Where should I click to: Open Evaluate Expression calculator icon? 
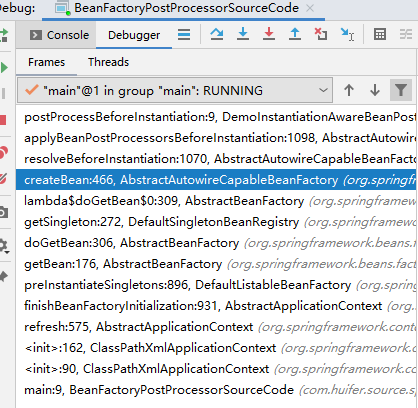380,34
